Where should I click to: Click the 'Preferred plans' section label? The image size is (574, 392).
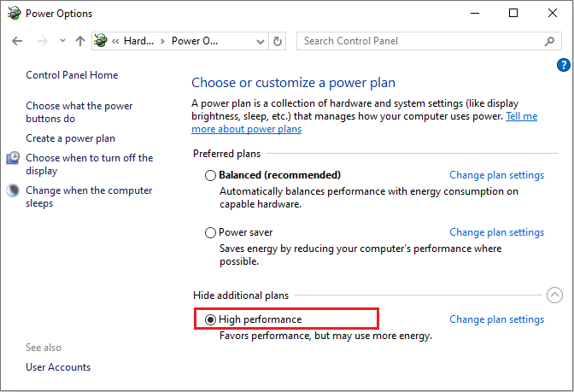(x=226, y=154)
